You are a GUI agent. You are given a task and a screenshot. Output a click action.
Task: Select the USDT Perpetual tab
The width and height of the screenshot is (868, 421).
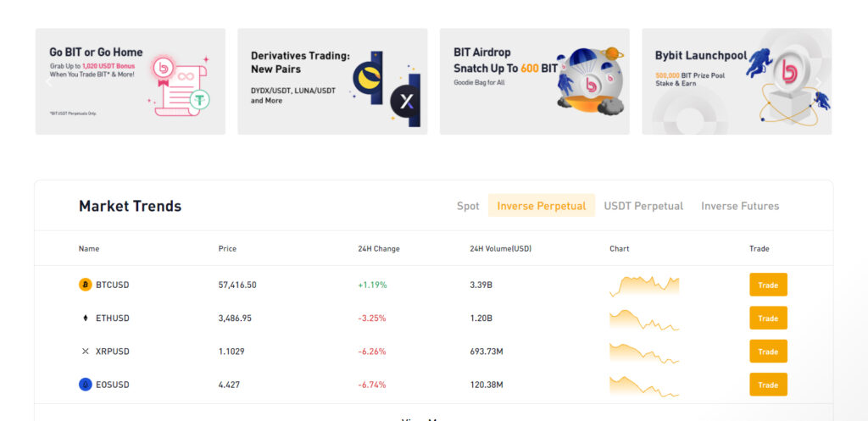[643, 206]
